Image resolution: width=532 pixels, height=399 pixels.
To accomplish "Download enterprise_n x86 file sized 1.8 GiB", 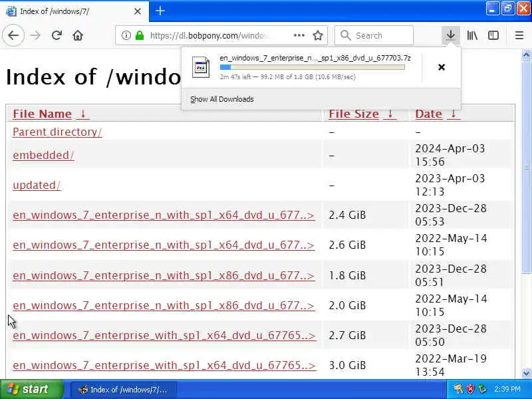I will (x=164, y=275).
